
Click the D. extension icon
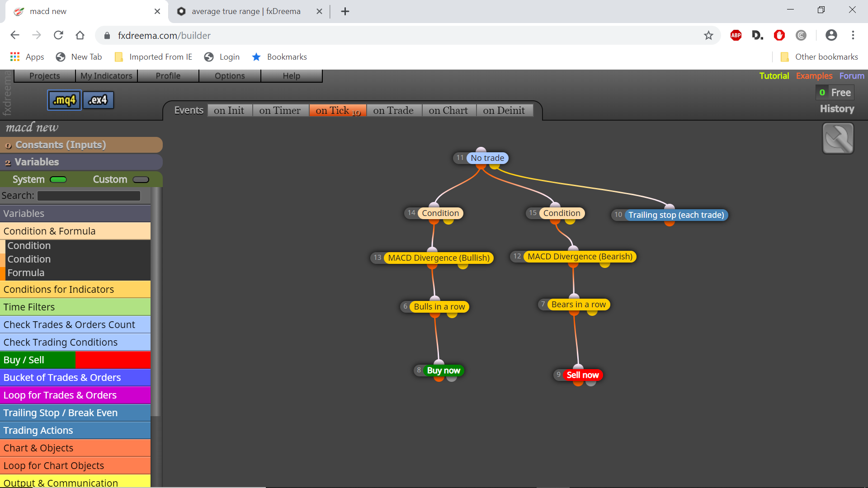757,35
